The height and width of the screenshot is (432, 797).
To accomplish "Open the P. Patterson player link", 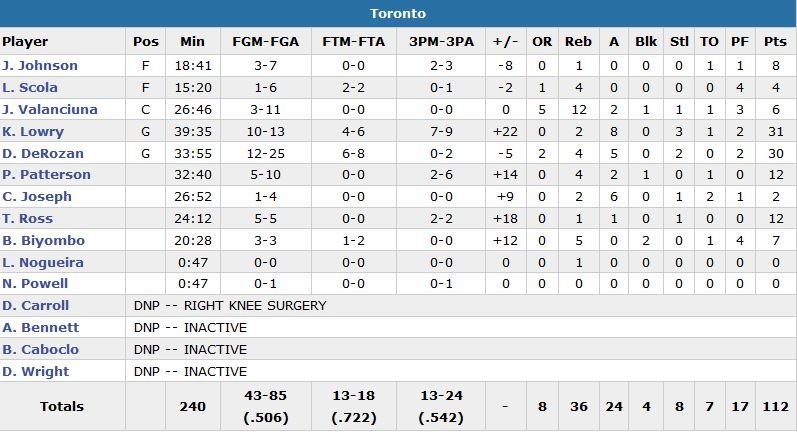I will click(46, 174).
